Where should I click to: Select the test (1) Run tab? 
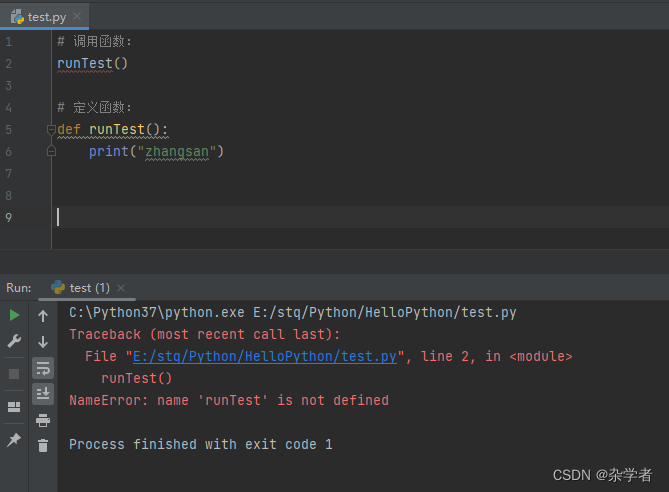pyautogui.click(x=87, y=288)
